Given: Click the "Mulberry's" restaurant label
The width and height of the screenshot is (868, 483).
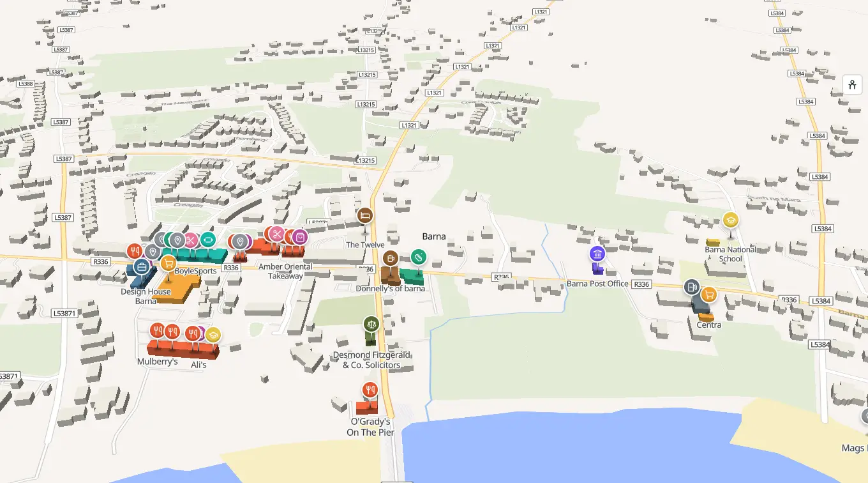Looking at the screenshot, I should 157,362.
